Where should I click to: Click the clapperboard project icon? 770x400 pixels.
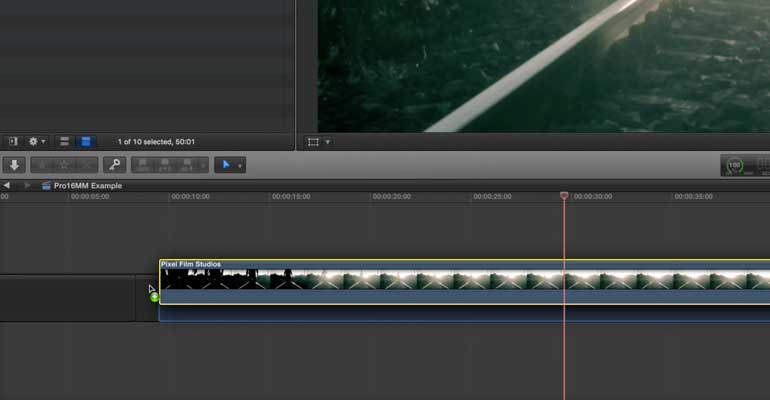point(46,186)
